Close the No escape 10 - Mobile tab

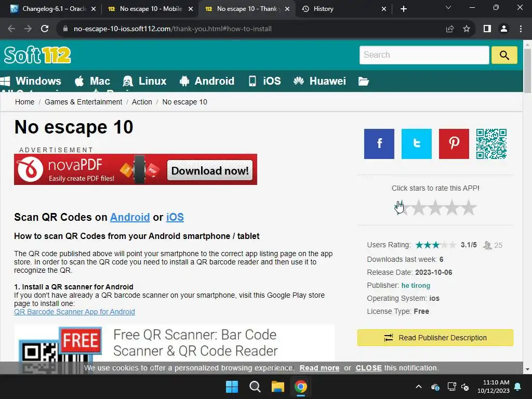(191, 9)
